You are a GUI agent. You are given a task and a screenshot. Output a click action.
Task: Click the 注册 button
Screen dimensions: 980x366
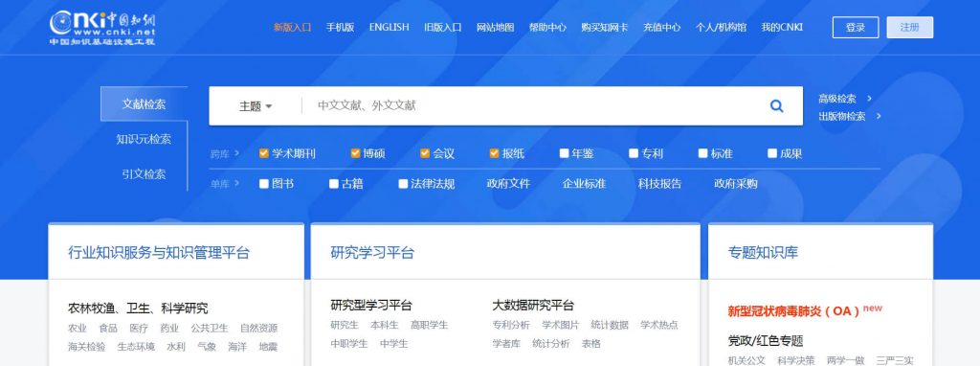tap(909, 28)
